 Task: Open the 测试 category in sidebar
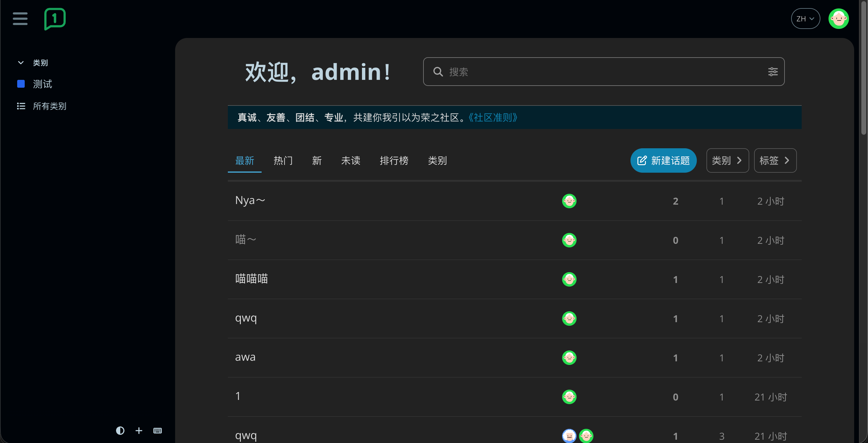pyautogui.click(x=42, y=84)
